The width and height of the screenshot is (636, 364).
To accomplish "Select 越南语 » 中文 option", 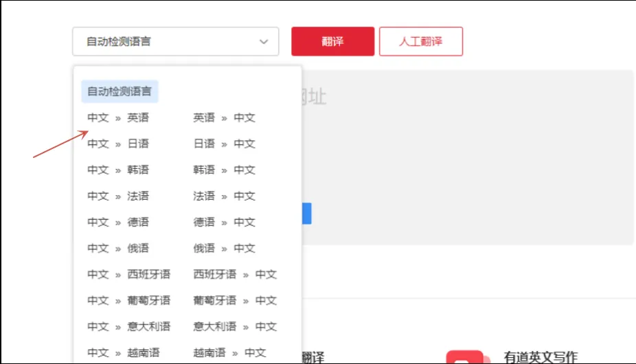I will pos(229,352).
